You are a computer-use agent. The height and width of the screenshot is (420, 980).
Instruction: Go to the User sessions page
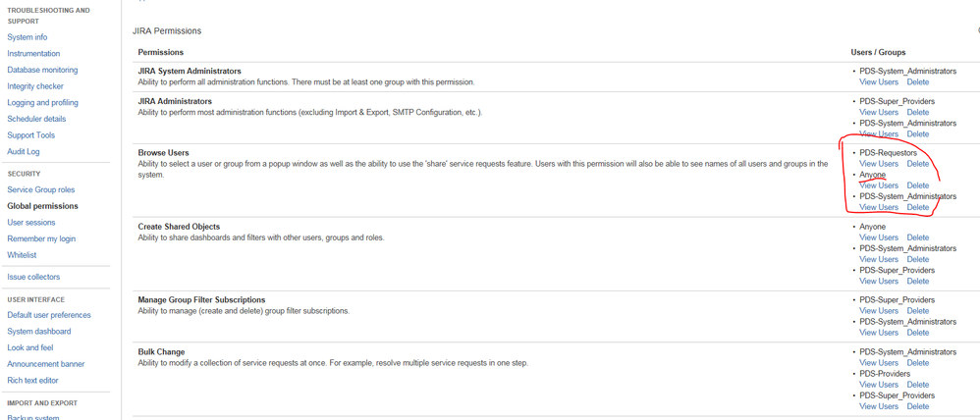31,223
